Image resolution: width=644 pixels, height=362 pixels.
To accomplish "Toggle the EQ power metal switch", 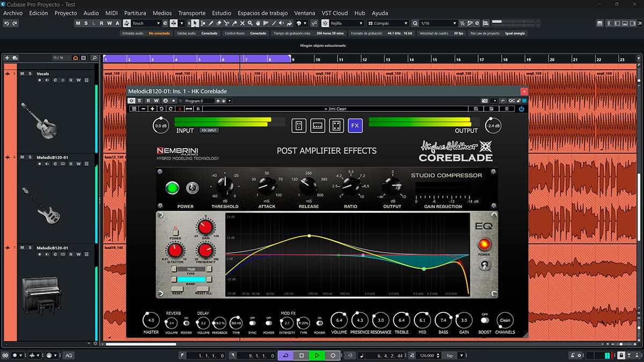I will (x=485, y=265).
